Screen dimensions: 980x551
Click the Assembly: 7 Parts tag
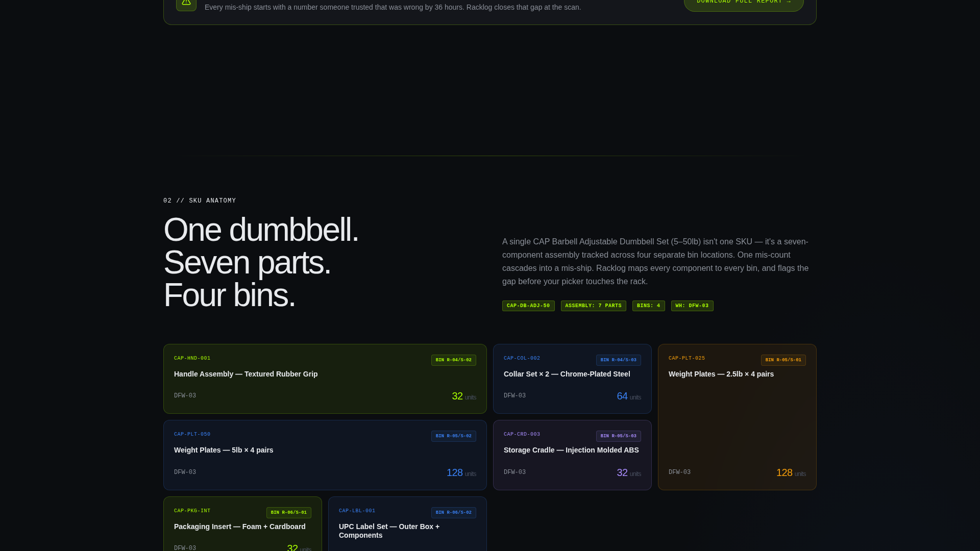(593, 306)
